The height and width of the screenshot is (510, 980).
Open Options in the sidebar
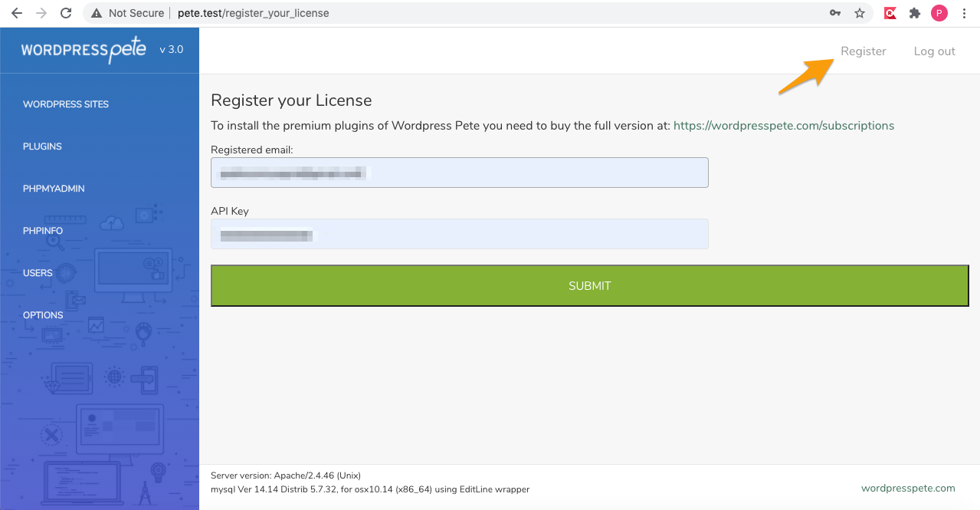click(x=43, y=315)
